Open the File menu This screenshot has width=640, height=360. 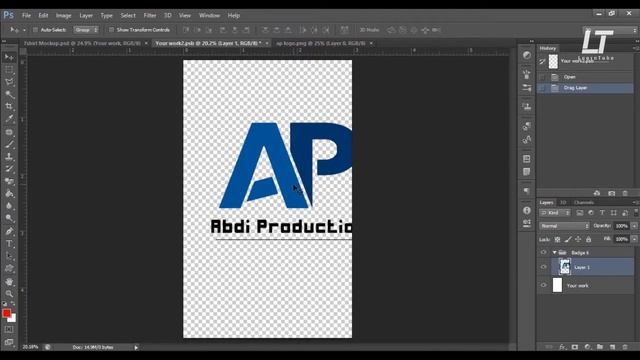pyautogui.click(x=27, y=16)
